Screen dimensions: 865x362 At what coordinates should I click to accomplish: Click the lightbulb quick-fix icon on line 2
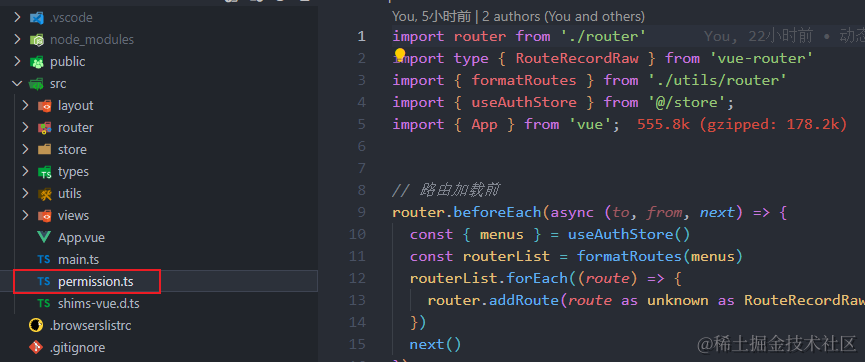pyautogui.click(x=399, y=55)
